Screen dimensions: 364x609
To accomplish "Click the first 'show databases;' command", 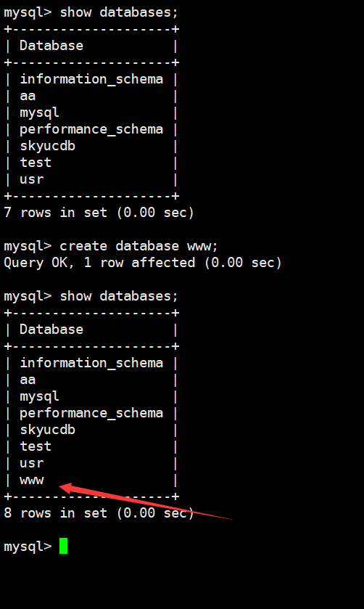I will pyautogui.click(x=119, y=12).
